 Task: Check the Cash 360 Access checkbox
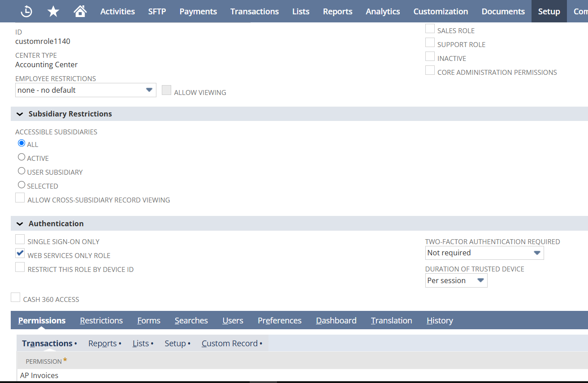(x=16, y=297)
